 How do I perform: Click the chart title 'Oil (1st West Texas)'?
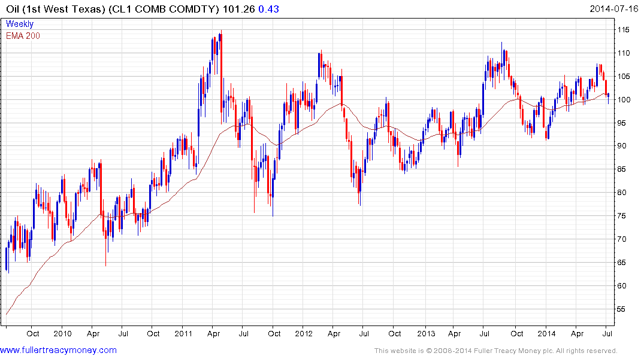point(56,9)
